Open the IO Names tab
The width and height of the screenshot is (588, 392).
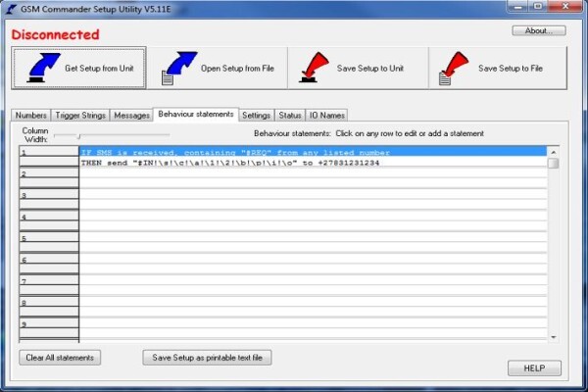326,116
